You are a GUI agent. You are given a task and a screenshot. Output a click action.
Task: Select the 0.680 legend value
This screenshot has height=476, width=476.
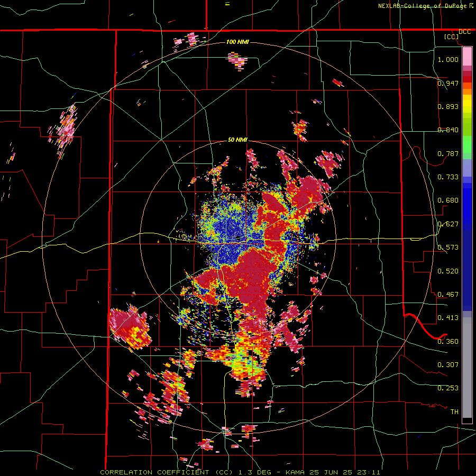pos(448,200)
